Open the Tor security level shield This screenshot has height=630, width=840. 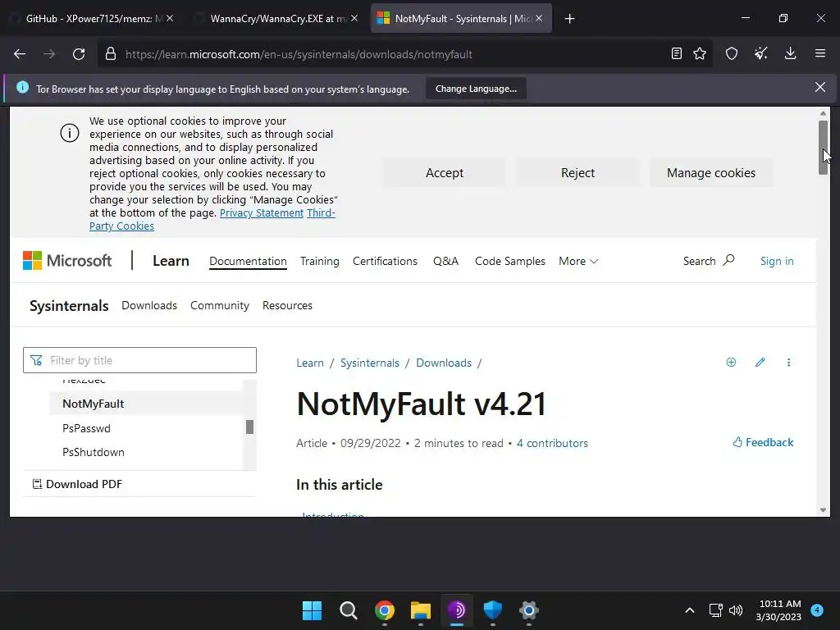[x=731, y=53]
